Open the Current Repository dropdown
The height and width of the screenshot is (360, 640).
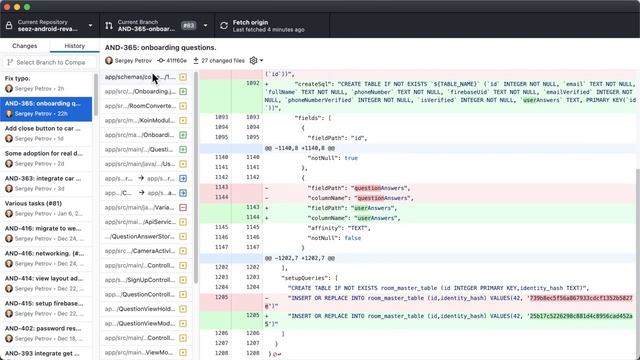(x=49, y=25)
